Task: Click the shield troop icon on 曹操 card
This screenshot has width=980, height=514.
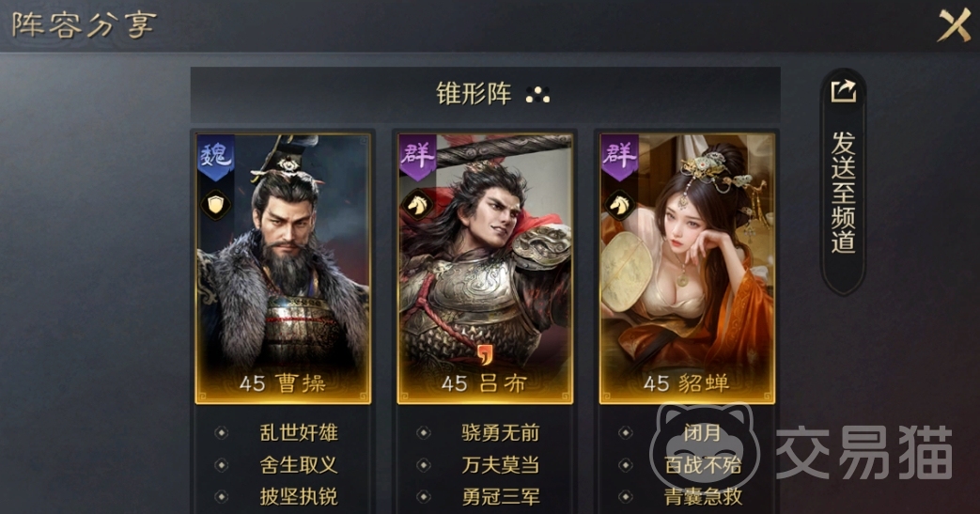Action: (x=215, y=205)
